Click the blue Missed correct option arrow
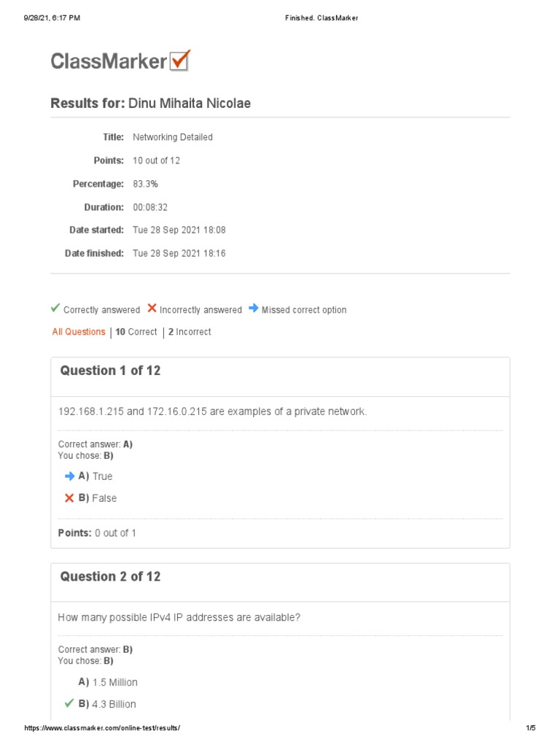Screen dimensions: 560x747 (253, 309)
